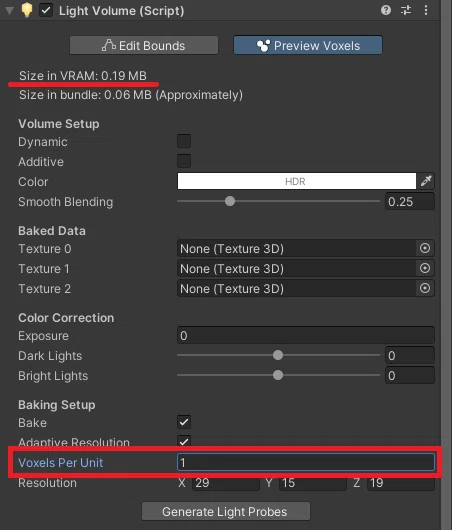
Task: Open object picker for Texture 2
Action: click(425, 288)
